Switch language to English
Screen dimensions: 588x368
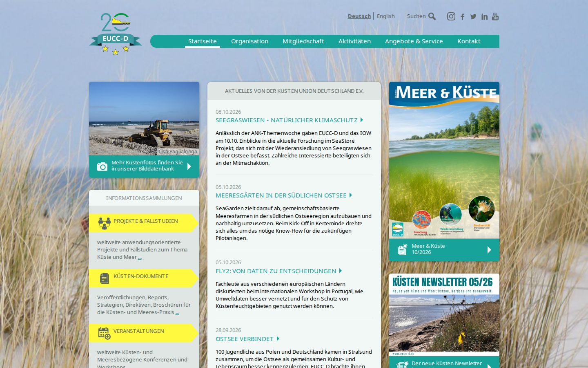click(386, 16)
